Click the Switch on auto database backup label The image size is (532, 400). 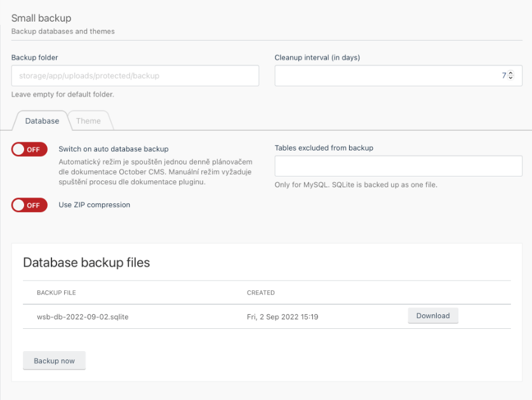click(114, 149)
